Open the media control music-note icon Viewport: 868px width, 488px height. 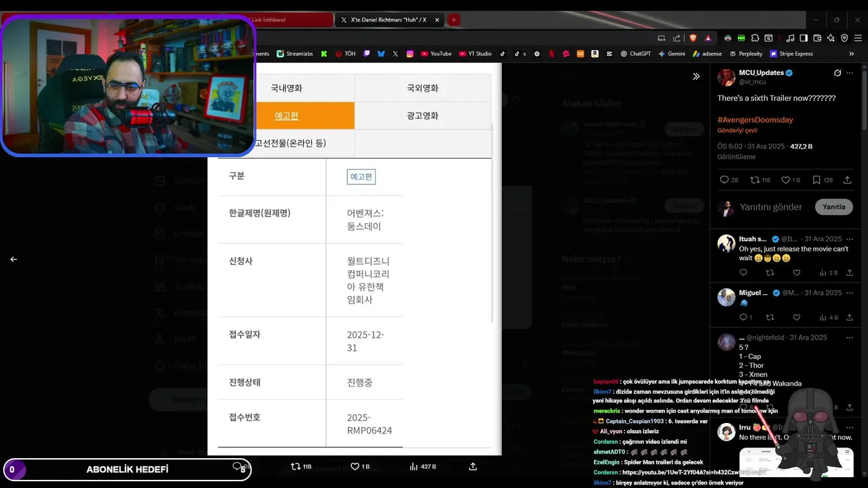pos(790,38)
